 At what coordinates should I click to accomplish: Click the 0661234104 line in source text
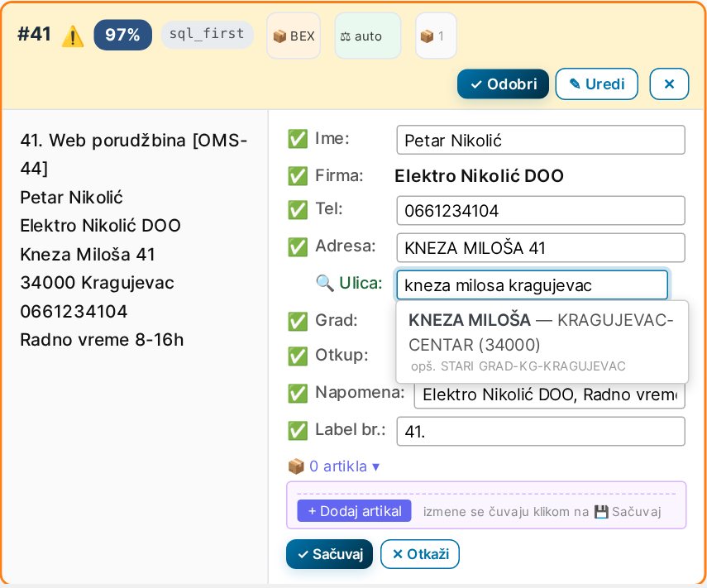[x=74, y=311]
